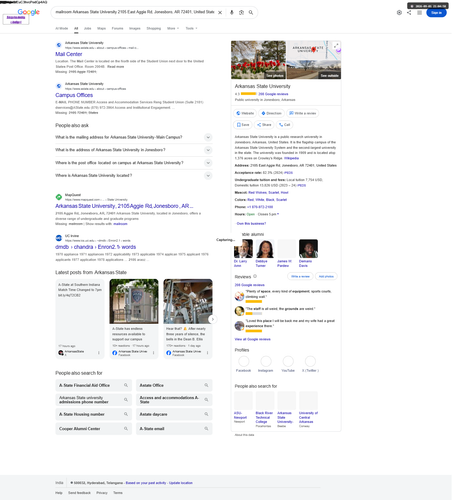
Task: View all Google reviews link
Action: pyautogui.click(x=252, y=339)
